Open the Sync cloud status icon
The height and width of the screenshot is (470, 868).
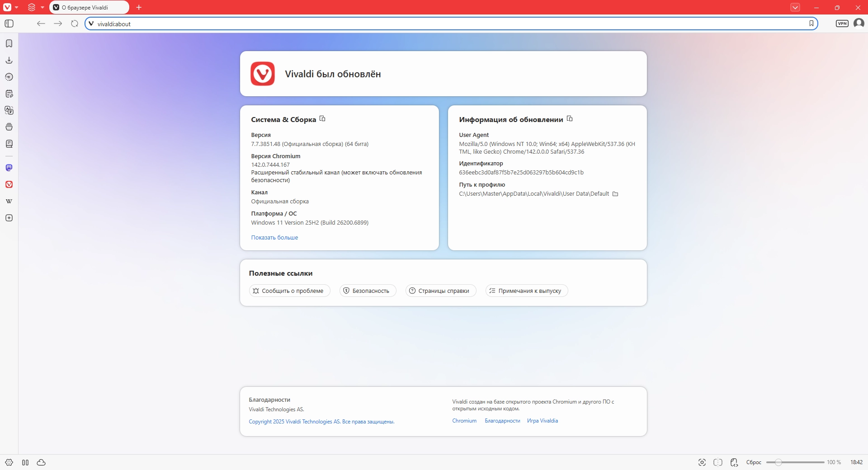click(41, 462)
